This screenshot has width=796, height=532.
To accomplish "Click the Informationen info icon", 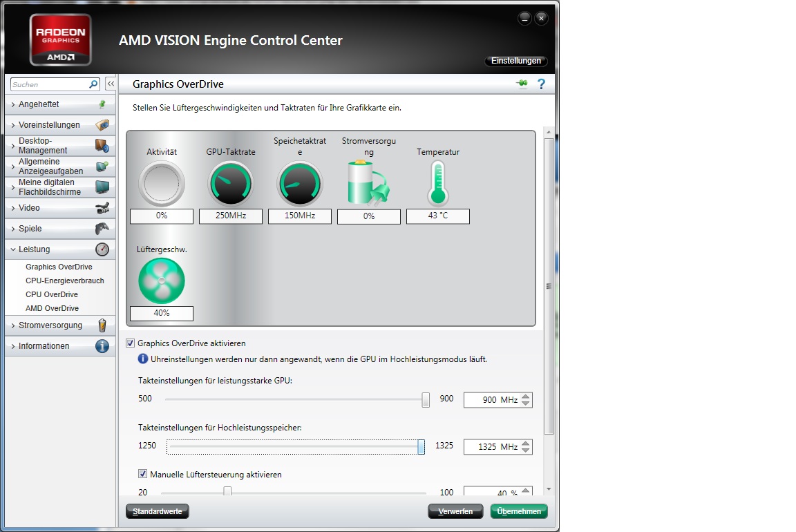I will coord(102,345).
